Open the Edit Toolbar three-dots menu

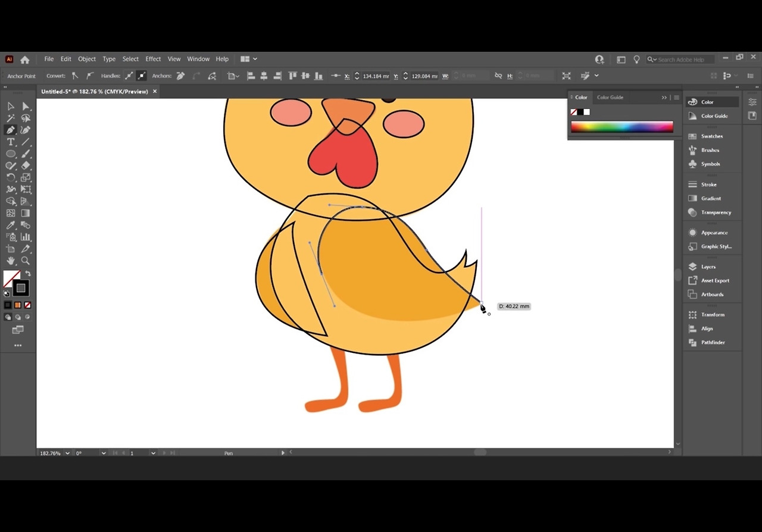tap(18, 345)
